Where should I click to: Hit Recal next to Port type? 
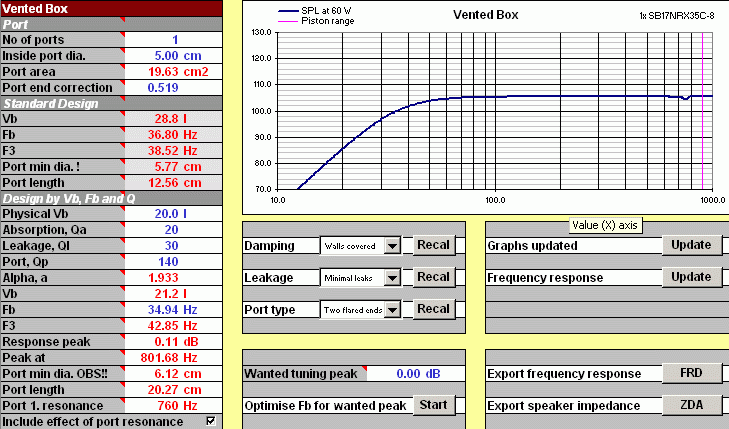pos(433,309)
